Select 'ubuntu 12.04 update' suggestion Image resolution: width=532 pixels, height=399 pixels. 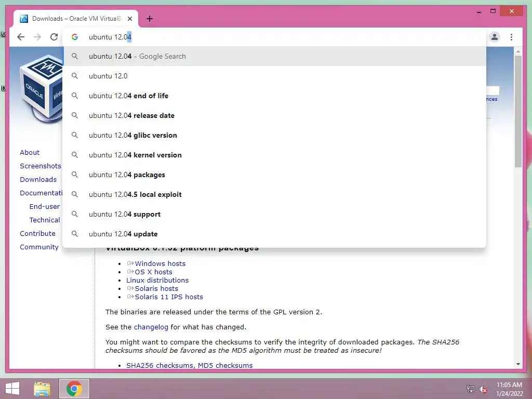[274, 234]
